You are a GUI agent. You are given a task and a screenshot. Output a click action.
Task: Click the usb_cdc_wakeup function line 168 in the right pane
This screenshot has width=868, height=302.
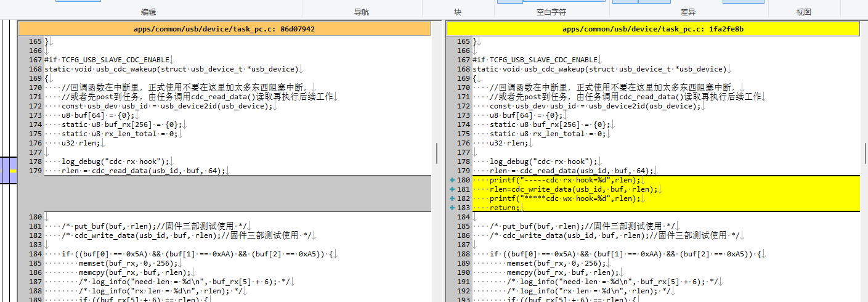point(600,69)
